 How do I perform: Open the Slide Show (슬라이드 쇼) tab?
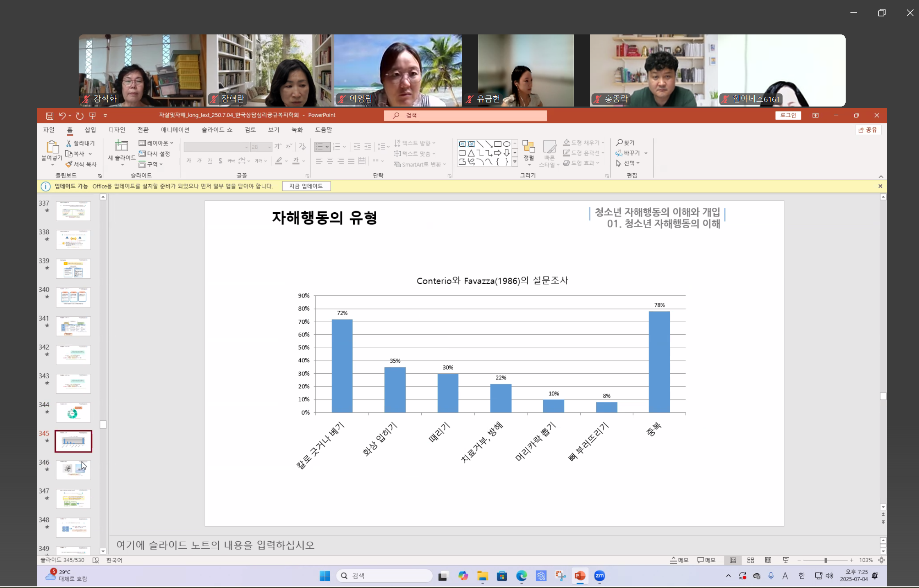pos(217,130)
